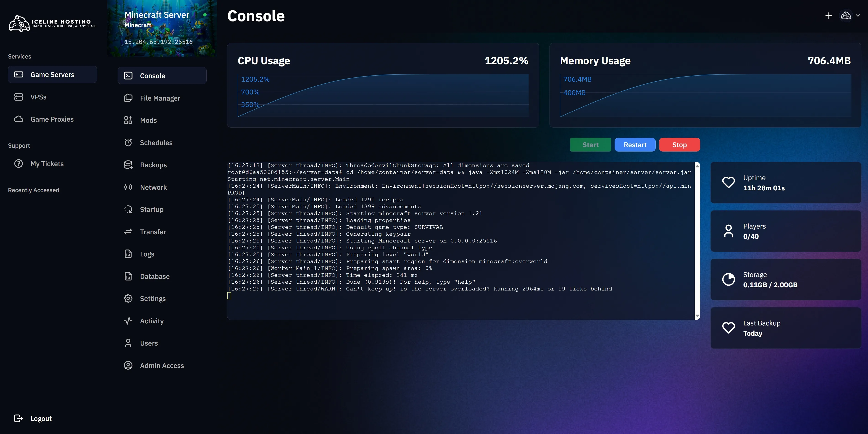The width and height of the screenshot is (868, 434).
Task: Click the Settings gear icon
Action: tap(128, 298)
